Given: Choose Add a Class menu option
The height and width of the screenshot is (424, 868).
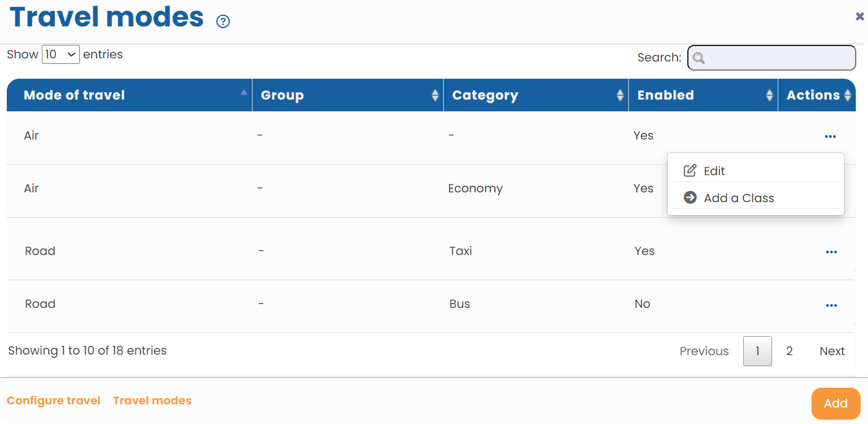Looking at the screenshot, I should [x=739, y=198].
